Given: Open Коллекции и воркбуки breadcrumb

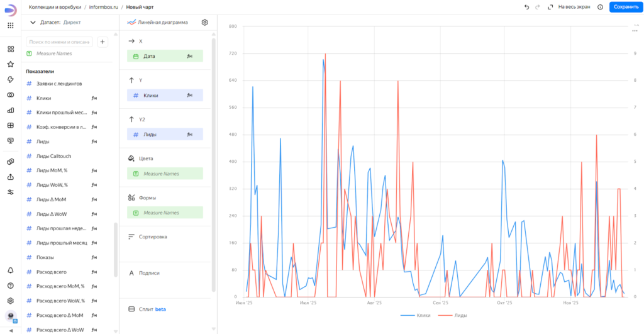Looking at the screenshot, I should coord(55,7).
